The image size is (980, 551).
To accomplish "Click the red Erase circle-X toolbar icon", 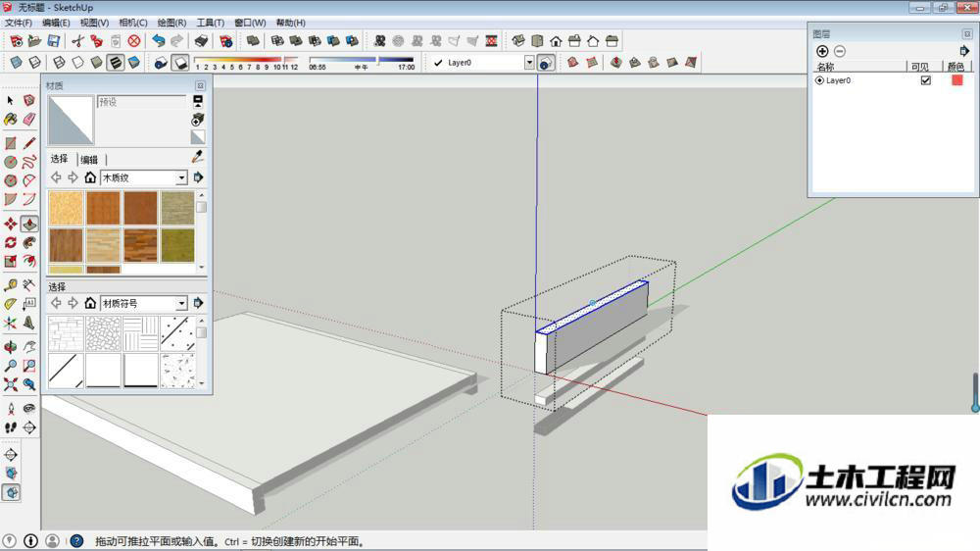I will pos(133,41).
